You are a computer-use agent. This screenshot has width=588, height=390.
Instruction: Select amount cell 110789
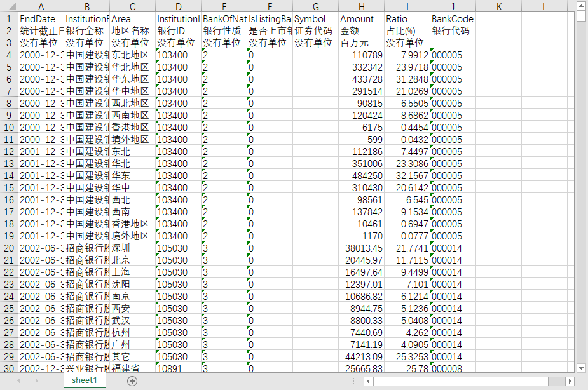click(362, 55)
